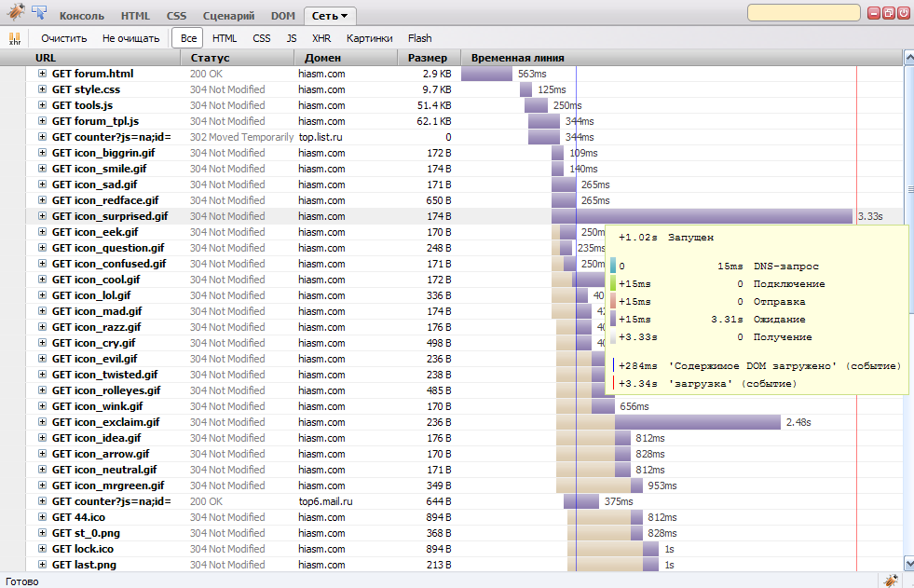Click the 3.33s timeline bar for icon_surprised.gif

point(701,216)
